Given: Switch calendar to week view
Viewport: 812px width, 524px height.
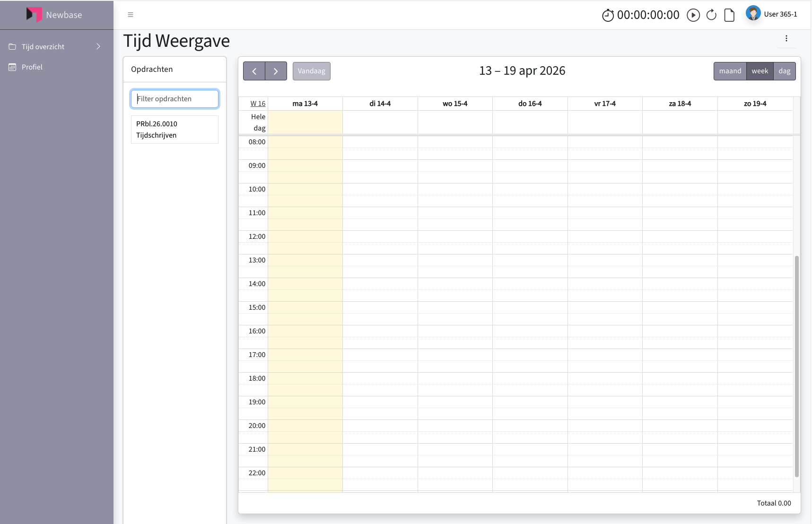Looking at the screenshot, I should (760, 71).
